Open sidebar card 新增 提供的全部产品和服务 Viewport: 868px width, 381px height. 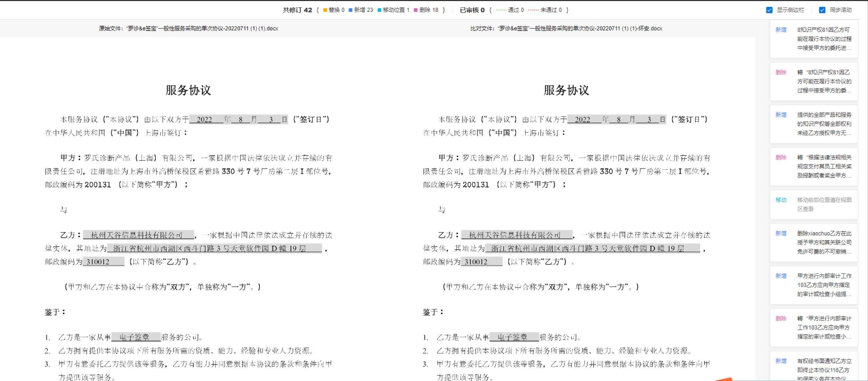(x=814, y=124)
